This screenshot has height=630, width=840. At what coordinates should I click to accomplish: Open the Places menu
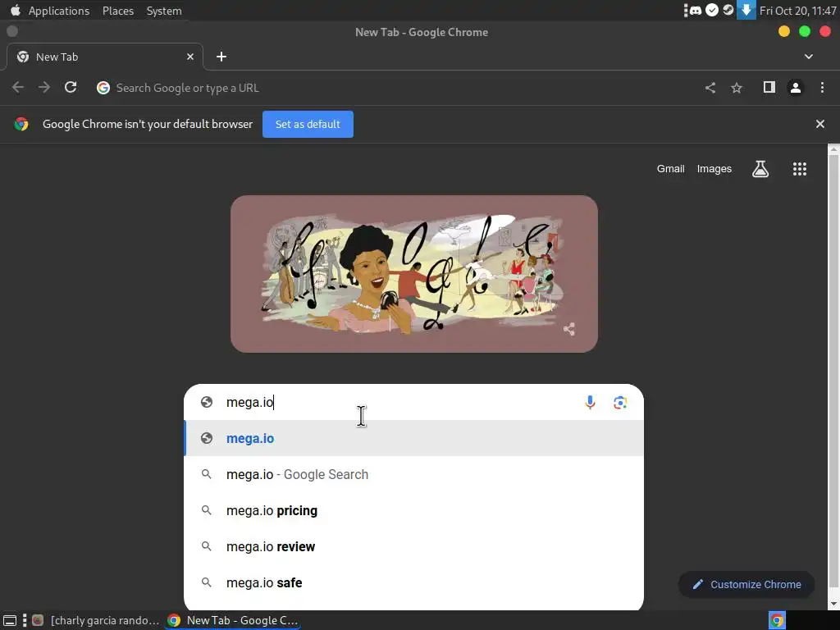(x=118, y=11)
